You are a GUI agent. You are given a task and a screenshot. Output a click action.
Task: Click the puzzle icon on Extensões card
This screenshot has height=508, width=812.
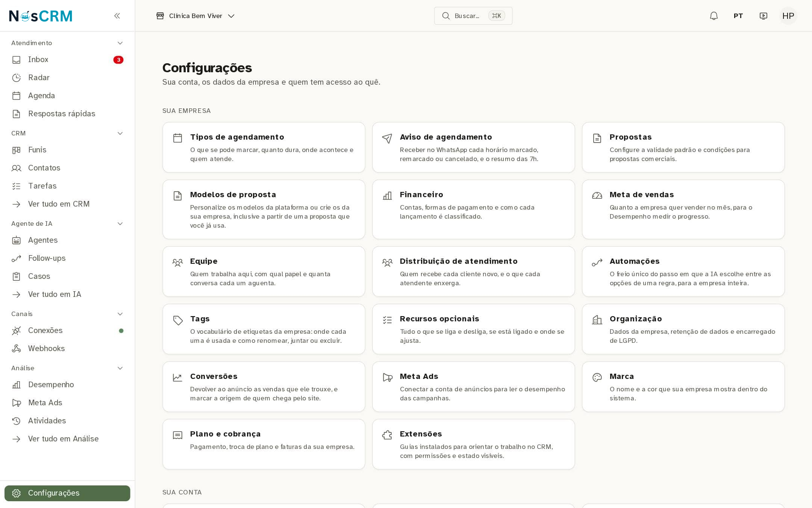click(x=387, y=435)
